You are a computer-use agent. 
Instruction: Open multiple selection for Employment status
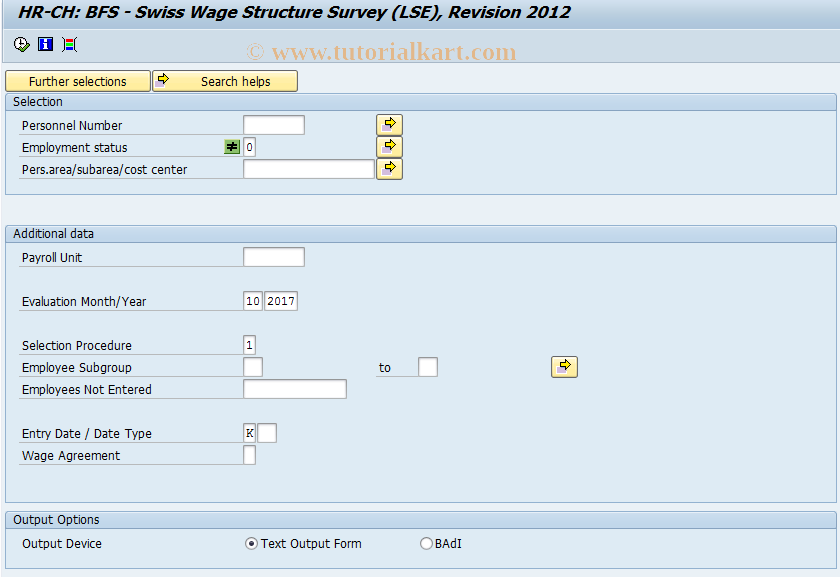tap(389, 147)
